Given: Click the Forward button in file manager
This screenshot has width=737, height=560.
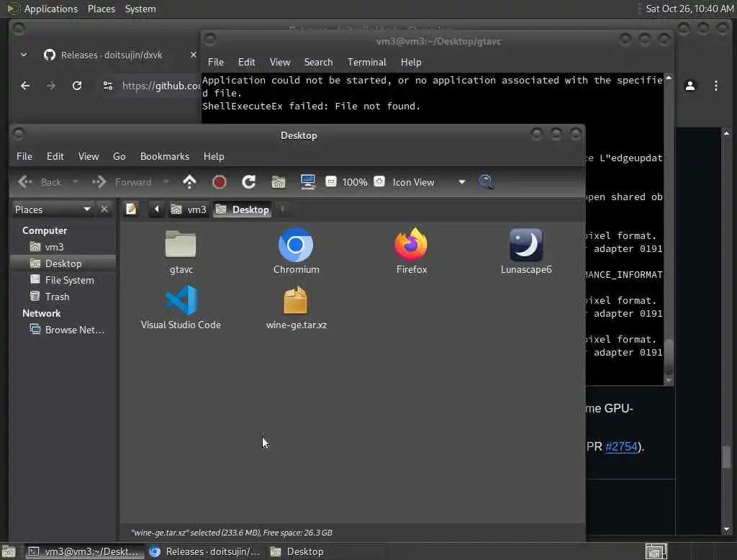Looking at the screenshot, I should pyautogui.click(x=123, y=182).
